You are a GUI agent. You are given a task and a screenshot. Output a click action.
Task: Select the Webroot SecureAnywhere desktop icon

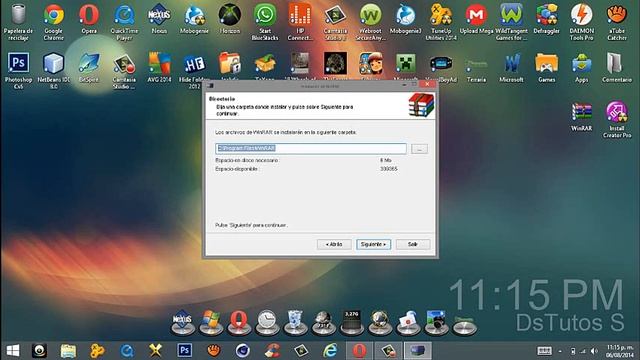pos(370,22)
